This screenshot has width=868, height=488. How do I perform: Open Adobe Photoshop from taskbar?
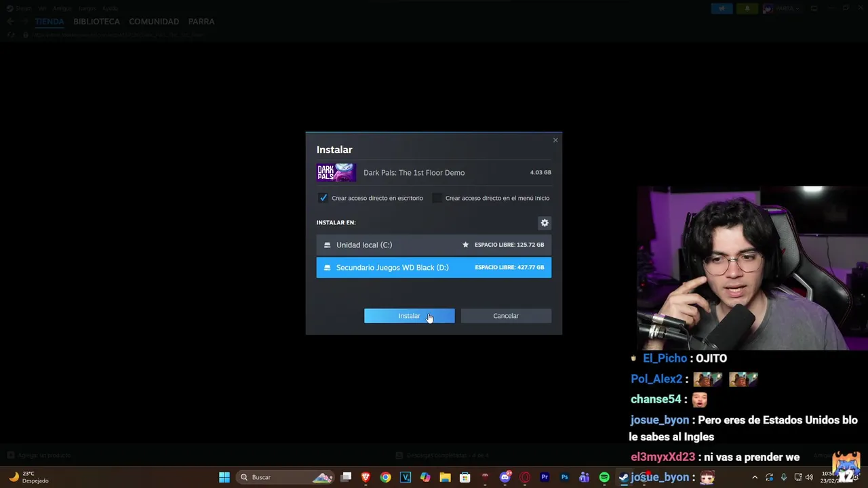pos(564,477)
